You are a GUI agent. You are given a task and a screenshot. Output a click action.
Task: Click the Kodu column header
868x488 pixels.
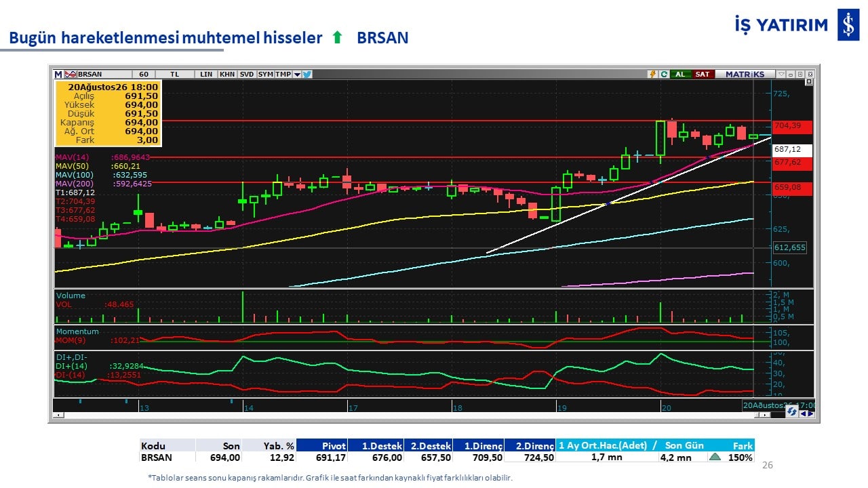point(167,446)
